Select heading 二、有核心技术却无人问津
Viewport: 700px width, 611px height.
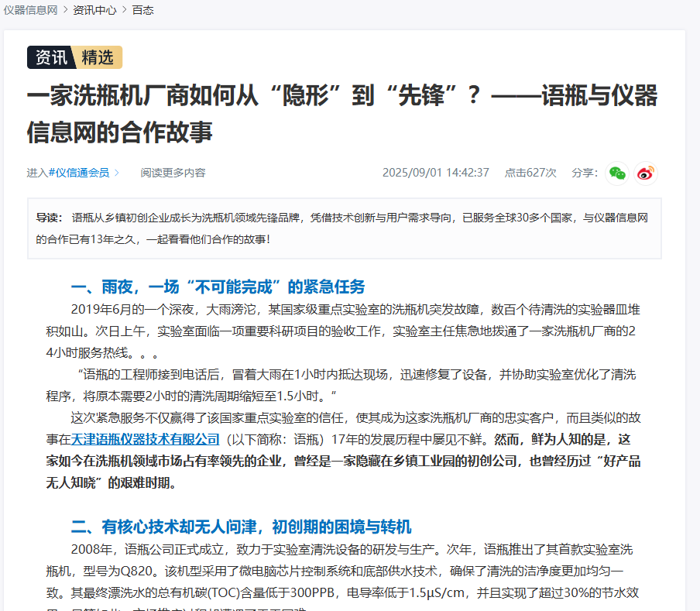coord(241,527)
